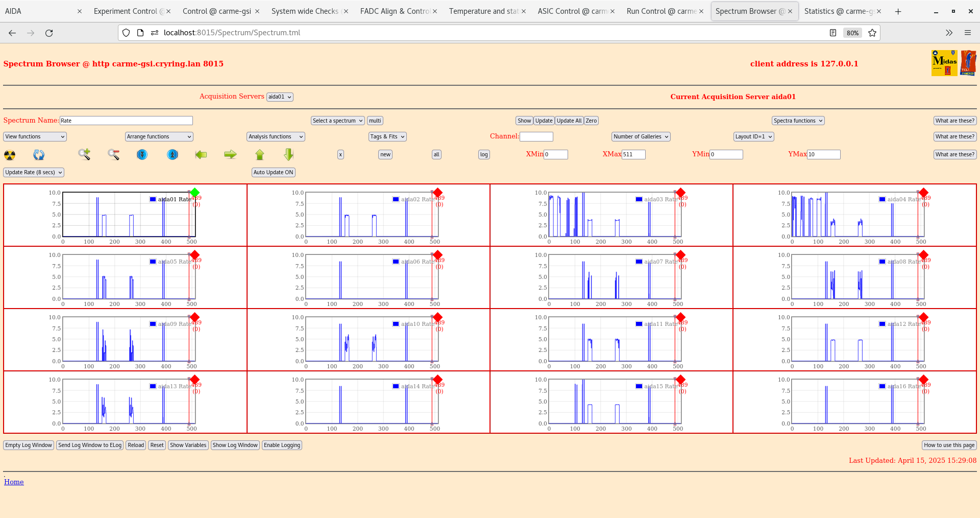Open the Number of Galleries dropdown

[x=641, y=137]
